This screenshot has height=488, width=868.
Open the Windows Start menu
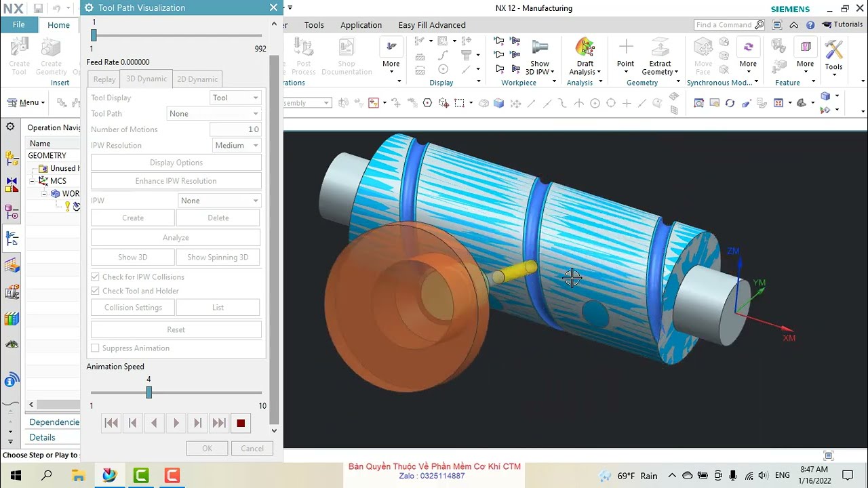pyautogui.click(x=16, y=476)
